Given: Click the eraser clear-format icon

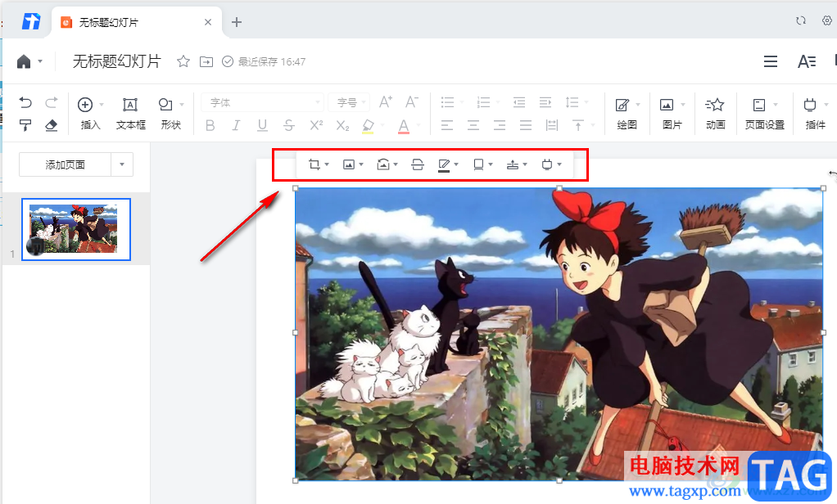Looking at the screenshot, I should pos(52,125).
